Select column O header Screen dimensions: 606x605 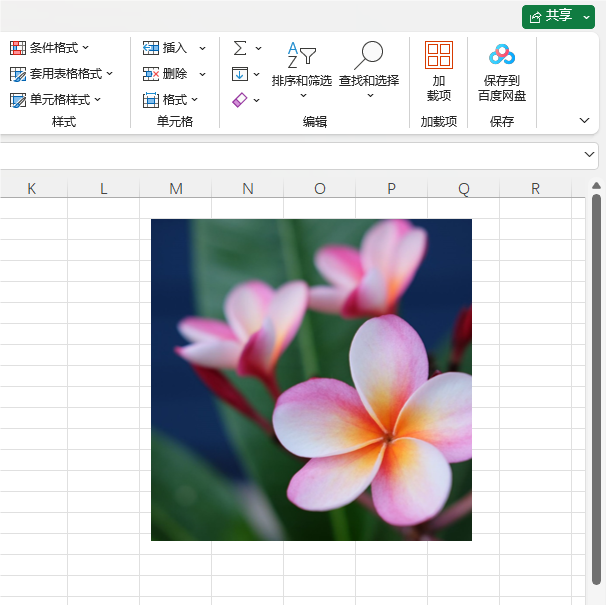pyautogui.click(x=319, y=189)
